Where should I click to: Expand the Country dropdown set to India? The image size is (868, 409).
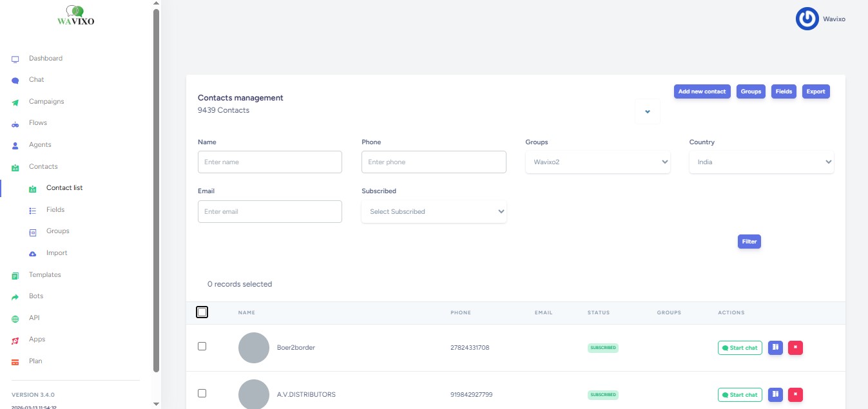tap(761, 162)
